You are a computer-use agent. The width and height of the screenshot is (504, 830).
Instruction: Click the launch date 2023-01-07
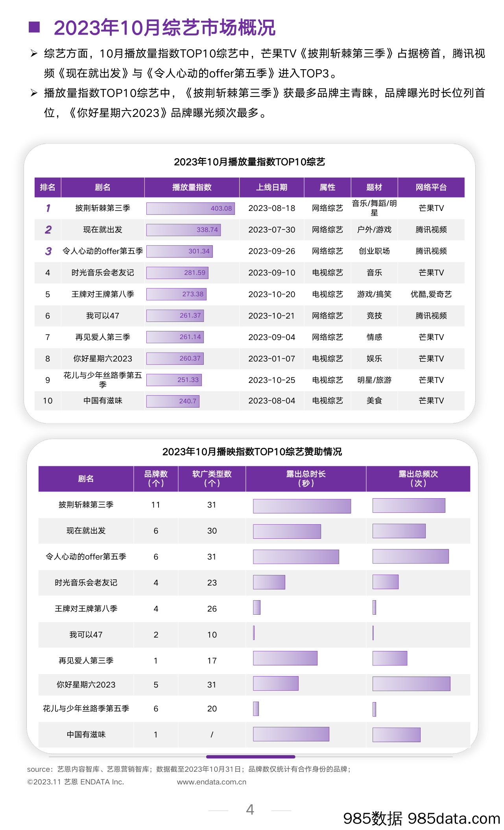click(x=271, y=359)
